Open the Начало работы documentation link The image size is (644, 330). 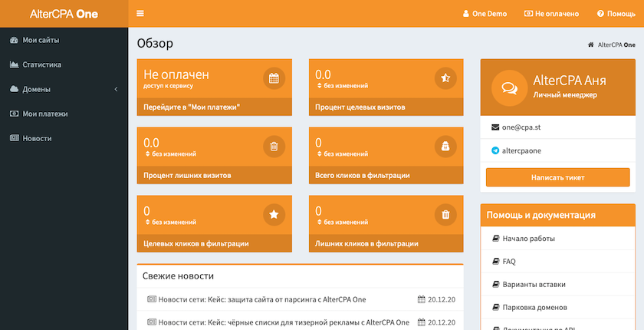pos(528,239)
